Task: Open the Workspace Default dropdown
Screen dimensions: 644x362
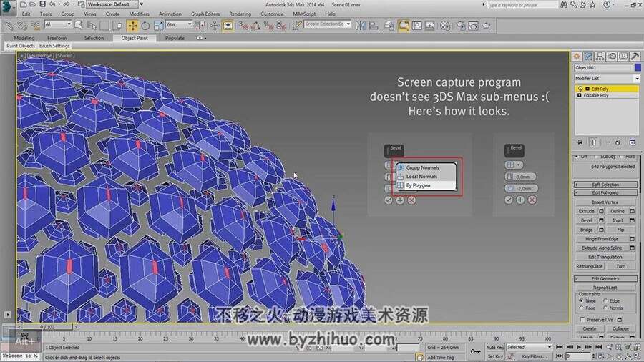Action: point(112,4)
